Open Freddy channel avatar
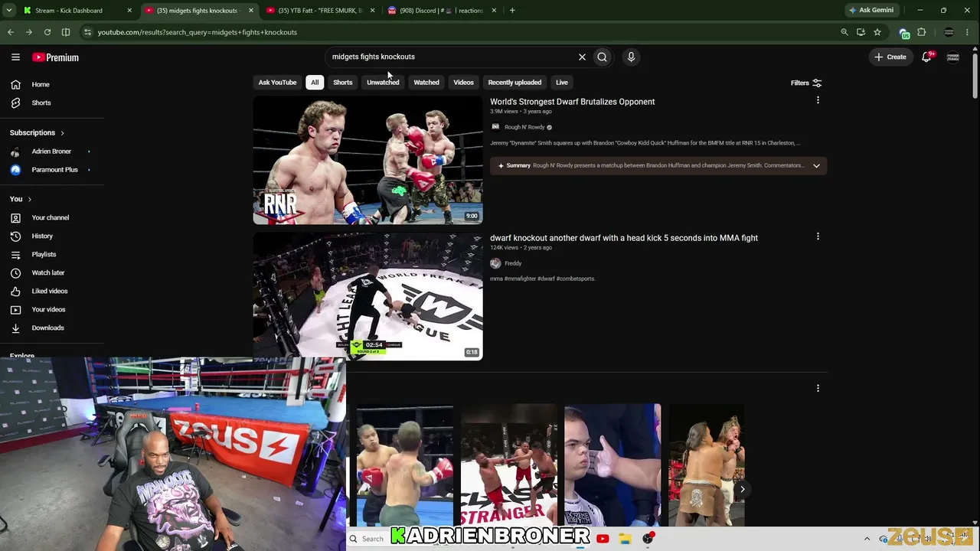The image size is (980, 551). [x=495, y=263]
